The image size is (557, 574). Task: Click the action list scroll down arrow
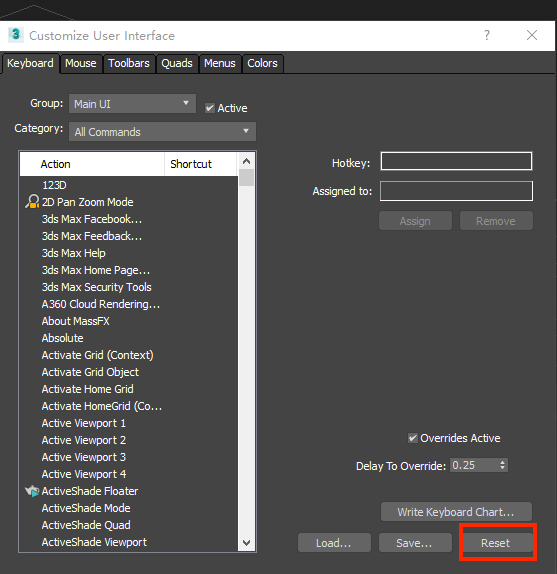pos(247,543)
